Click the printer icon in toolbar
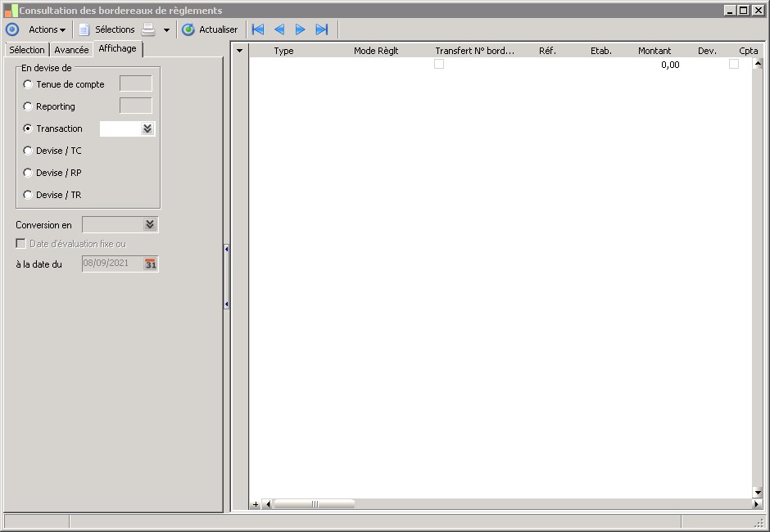 [148, 29]
